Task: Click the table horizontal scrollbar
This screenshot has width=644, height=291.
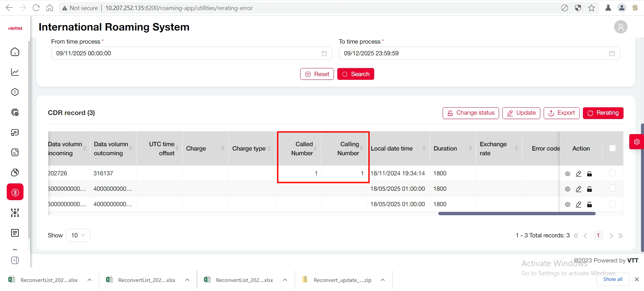Action: (517, 214)
